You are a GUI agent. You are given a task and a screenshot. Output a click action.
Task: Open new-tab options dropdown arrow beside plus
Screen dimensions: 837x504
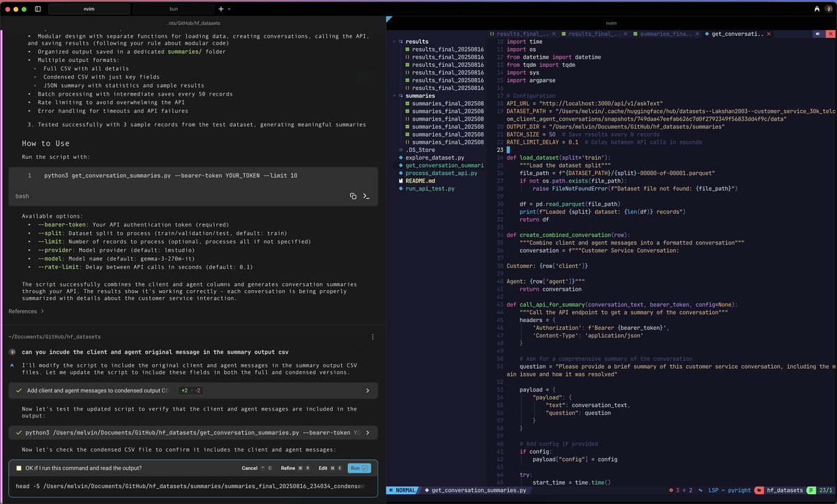[229, 9]
